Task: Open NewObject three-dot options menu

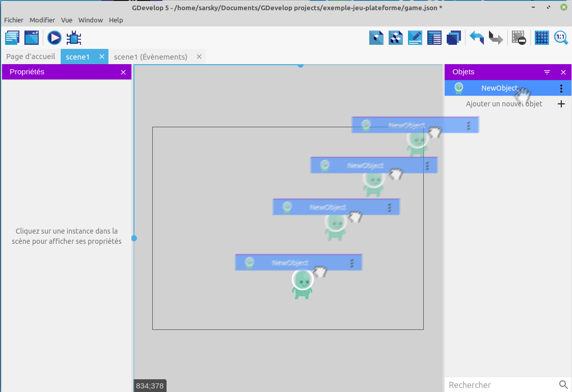Action: pos(561,89)
